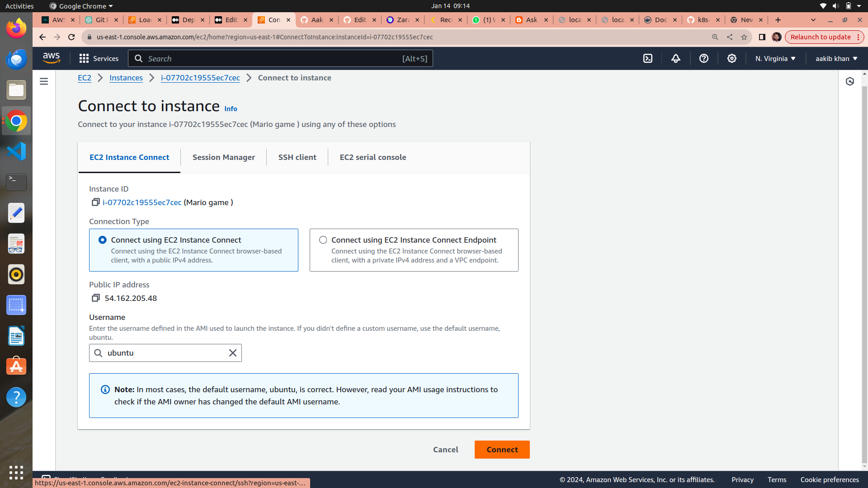Image resolution: width=868 pixels, height=488 pixels.
Task: Click the Cancel button
Action: pyautogui.click(x=446, y=450)
